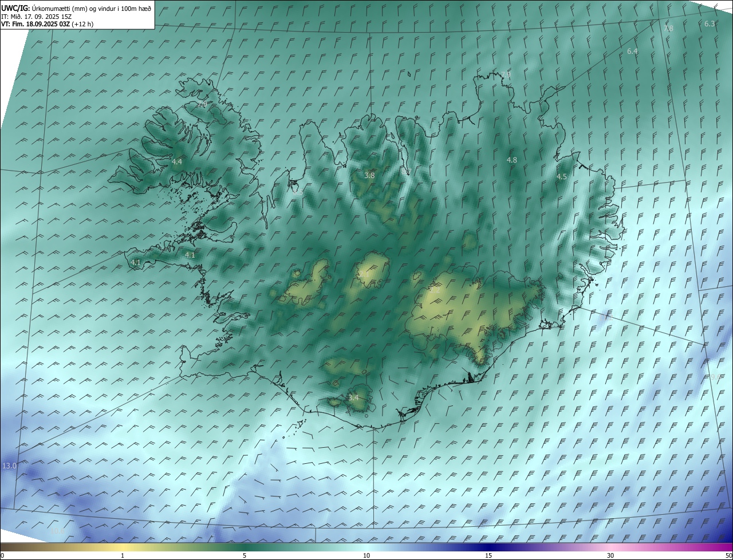Screen dimensions: 733x560
Task: Click the '5' tick on the color scale
Action: pyautogui.click(x=245, y=555)
